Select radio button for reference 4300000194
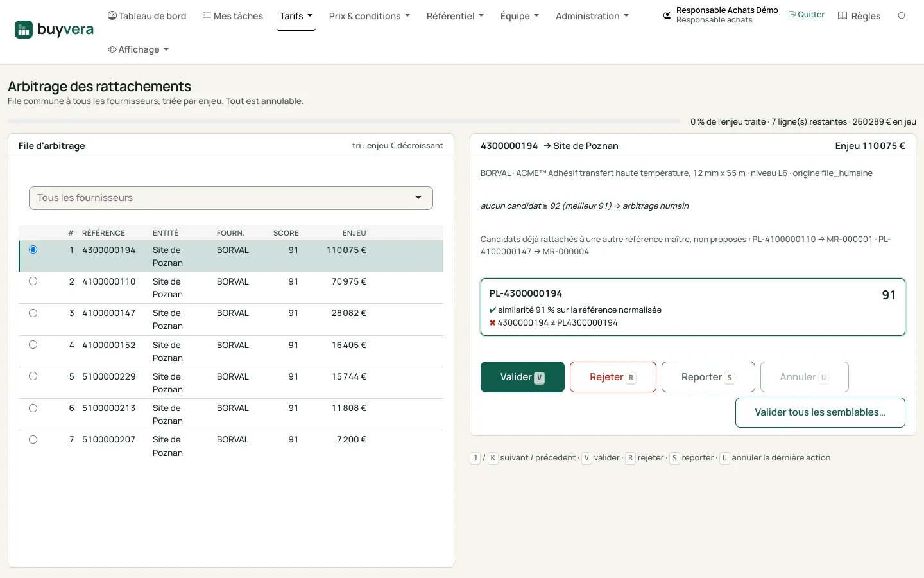 [x=33, y=250]
